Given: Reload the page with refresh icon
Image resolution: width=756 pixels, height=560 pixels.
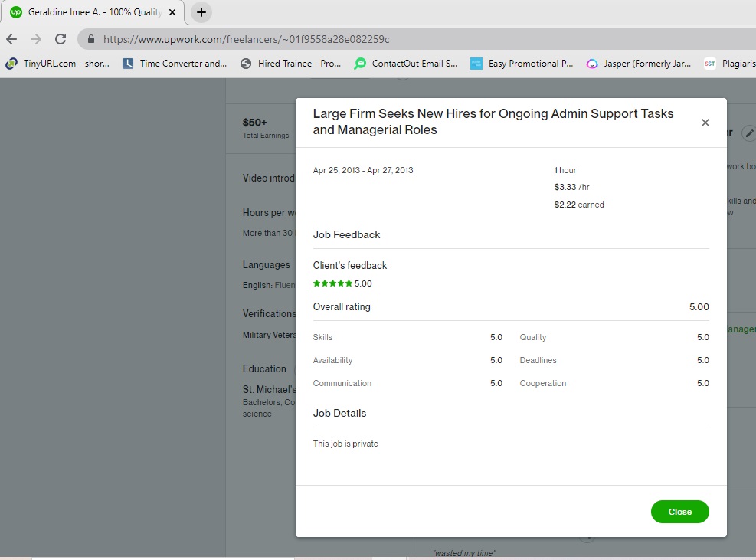Looking at the screenshot, I should pos(61,39).
